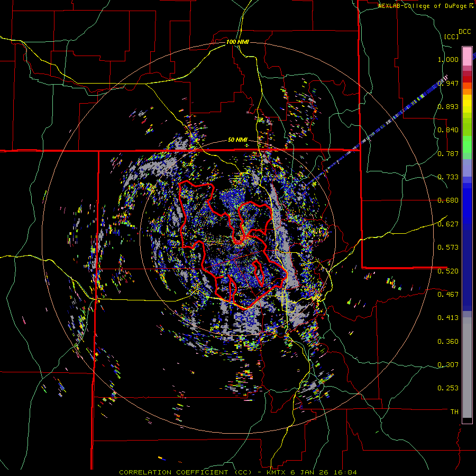Select the 0.680 scale value

coord(448,200)
